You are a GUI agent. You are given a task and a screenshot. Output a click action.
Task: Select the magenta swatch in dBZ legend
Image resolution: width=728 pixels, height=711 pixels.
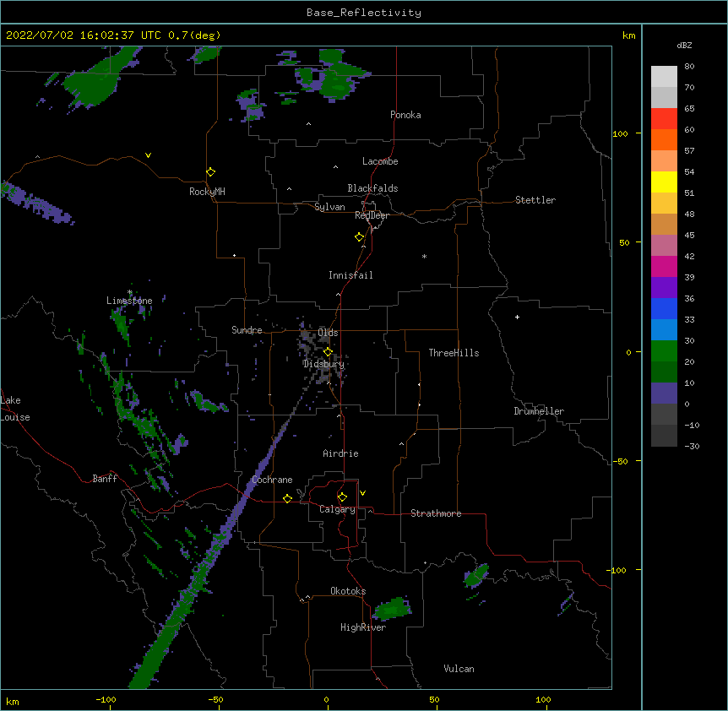664,266
